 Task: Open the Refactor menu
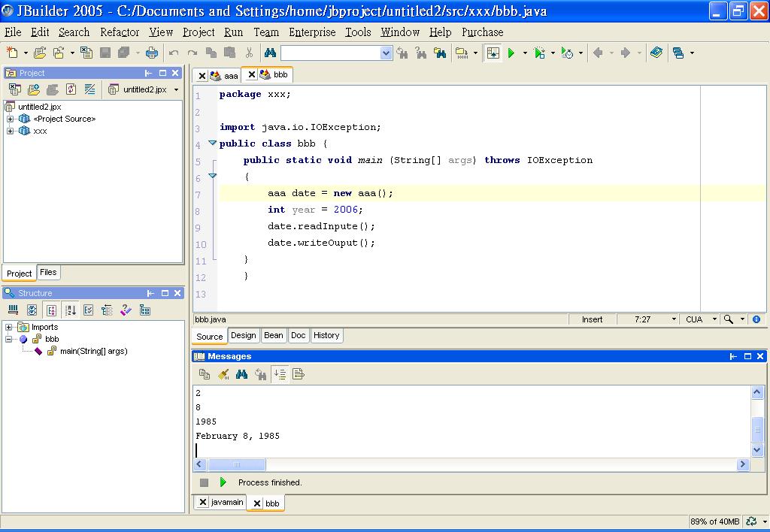pos(120,32)
